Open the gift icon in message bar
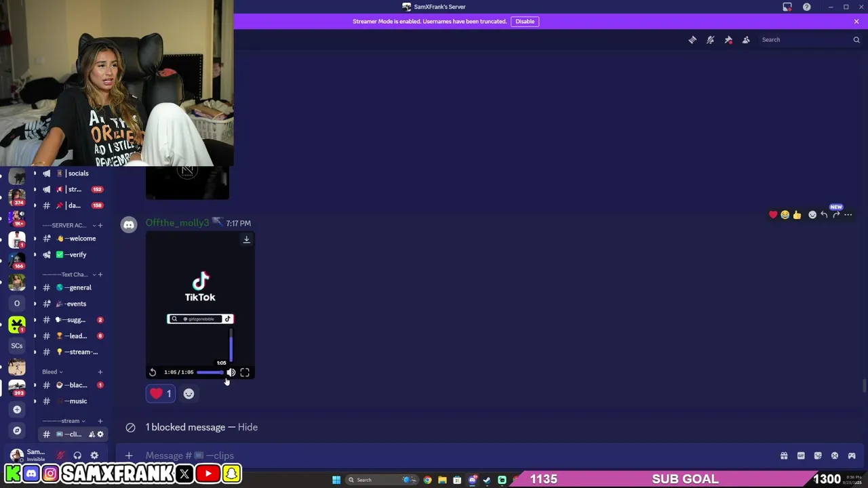 pos(784,455)
